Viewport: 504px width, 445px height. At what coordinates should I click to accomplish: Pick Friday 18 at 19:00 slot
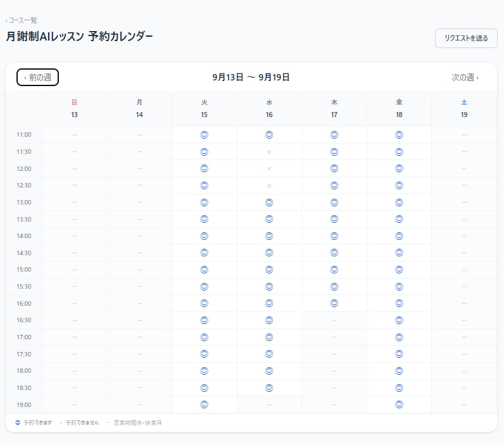click(400, 404)
